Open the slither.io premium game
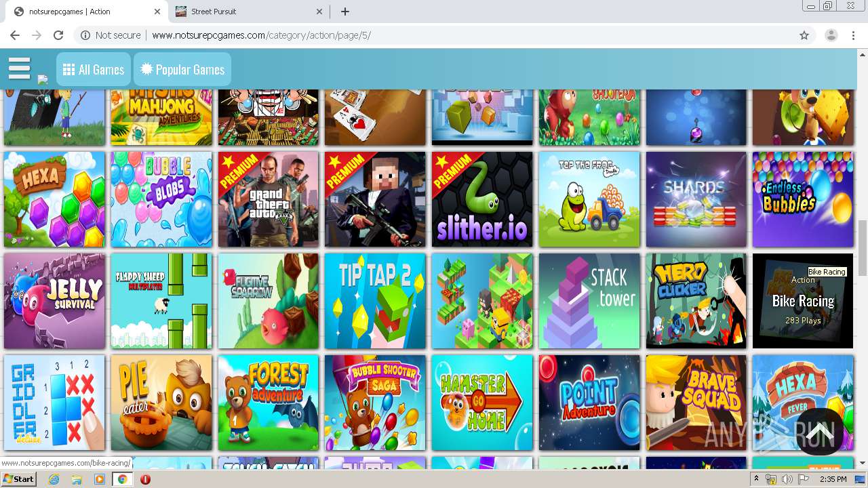 482,199
